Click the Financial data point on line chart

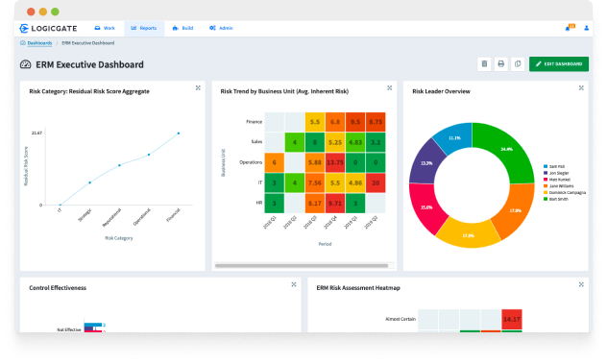coord(179,133)
